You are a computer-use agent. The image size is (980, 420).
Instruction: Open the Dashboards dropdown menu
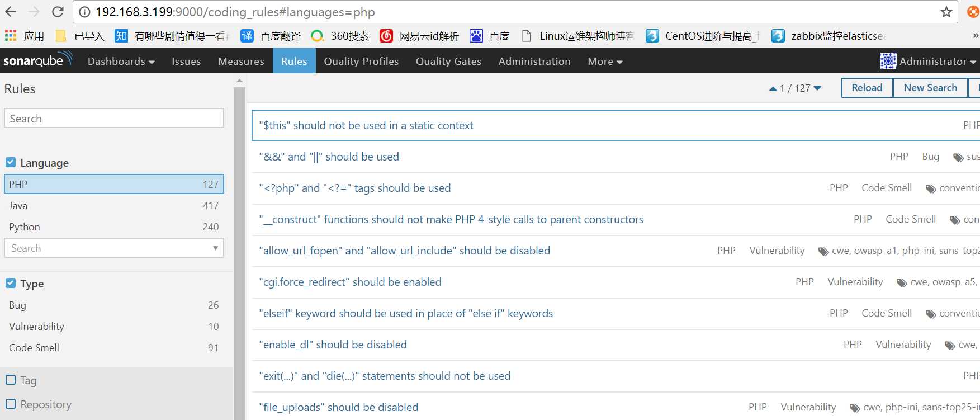coord(121,61)
